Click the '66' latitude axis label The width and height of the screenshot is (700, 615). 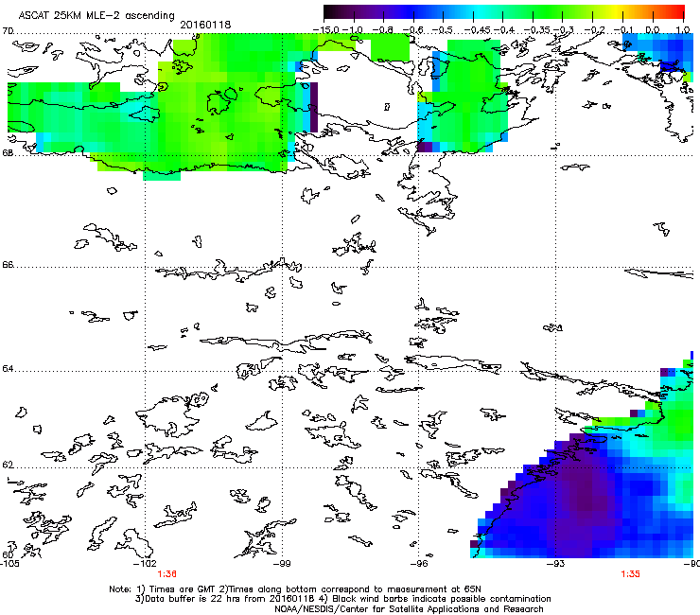(x=8, y=264)
